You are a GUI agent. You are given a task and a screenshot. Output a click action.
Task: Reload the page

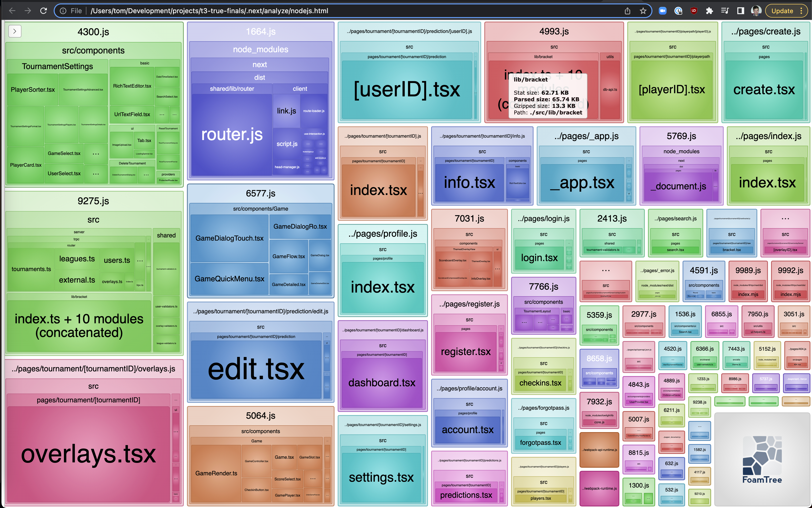point(43,11)
